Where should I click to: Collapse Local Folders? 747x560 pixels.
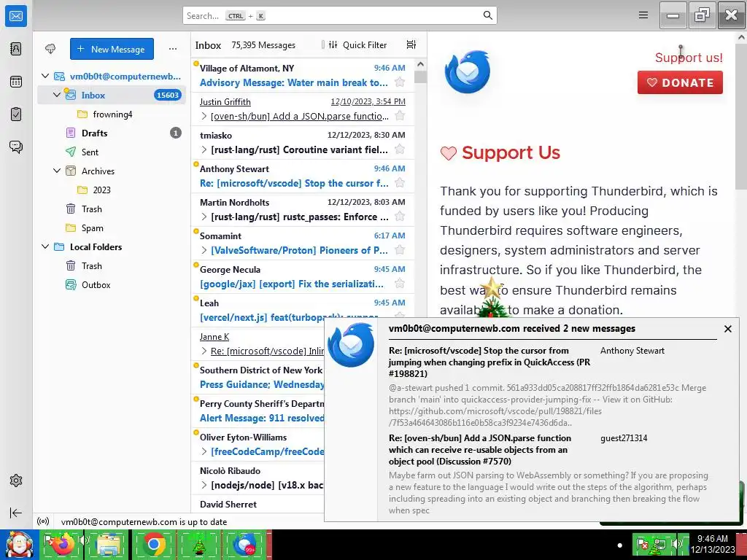45,246
